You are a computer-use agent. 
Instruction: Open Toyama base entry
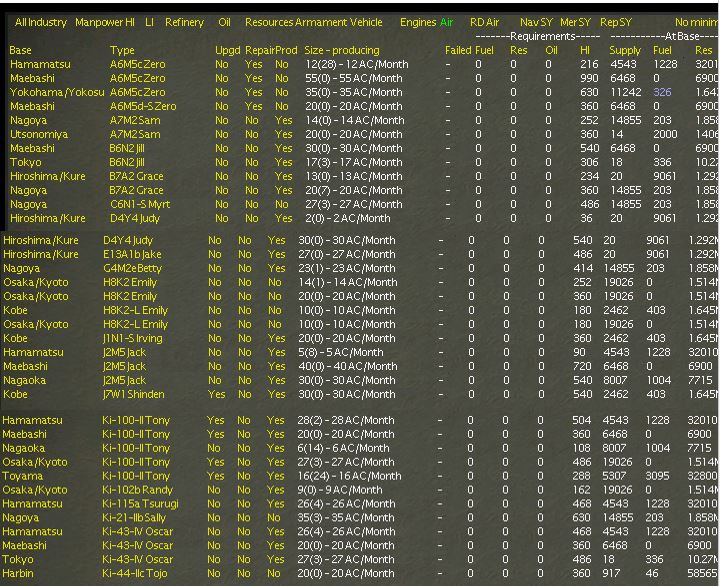(x=22, y=476)
